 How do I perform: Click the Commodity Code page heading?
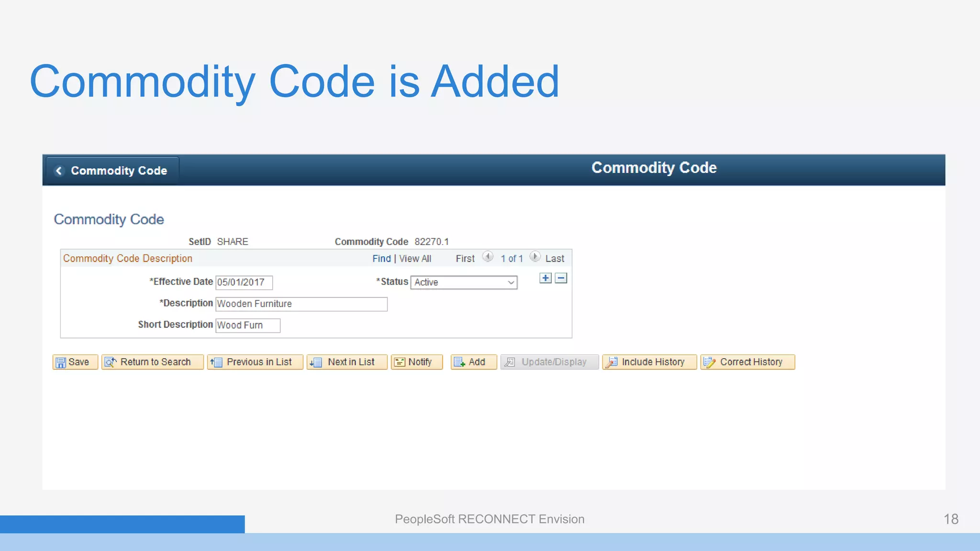tap(109, 220)
